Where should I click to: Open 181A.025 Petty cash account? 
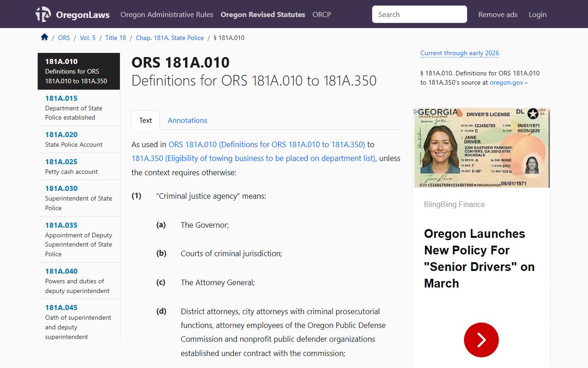point(79,167)
